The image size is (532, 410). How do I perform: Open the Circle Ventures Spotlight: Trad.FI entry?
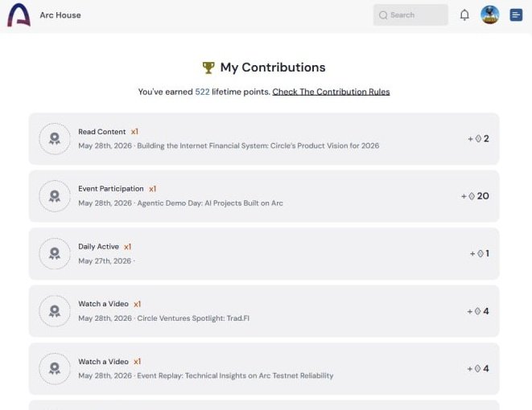[x=264, y=311]
